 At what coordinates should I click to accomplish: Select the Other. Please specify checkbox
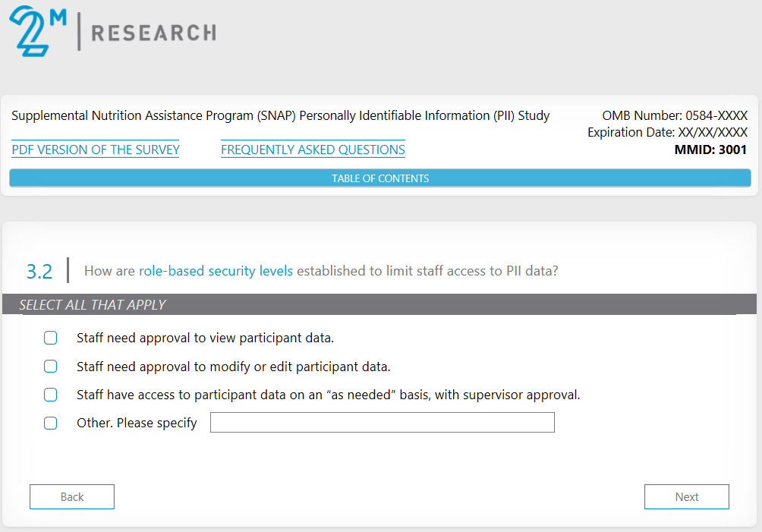[51, 423]
